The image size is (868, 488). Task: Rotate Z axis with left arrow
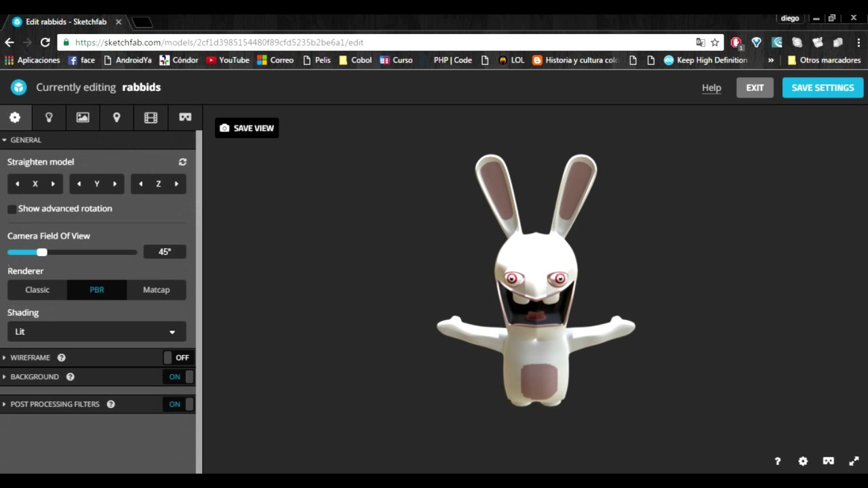click(141, 184)
